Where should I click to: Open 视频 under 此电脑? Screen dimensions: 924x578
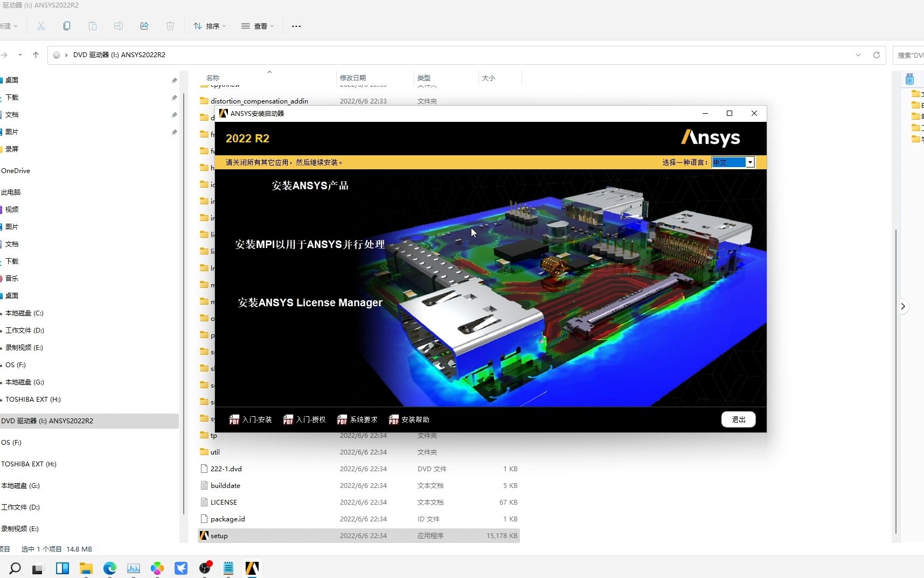12,209
